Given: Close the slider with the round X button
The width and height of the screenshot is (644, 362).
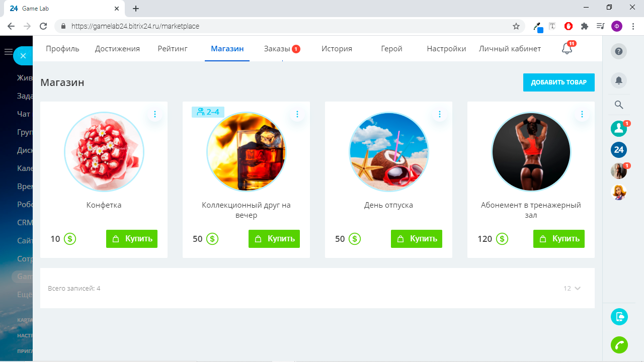Looking at the screenshot, I should tap(23, 56).
